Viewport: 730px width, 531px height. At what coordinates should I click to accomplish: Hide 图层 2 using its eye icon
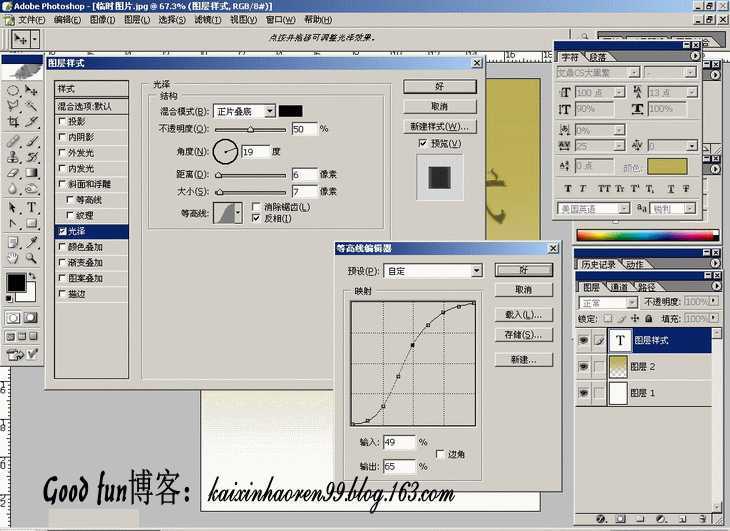pos(584,366)
